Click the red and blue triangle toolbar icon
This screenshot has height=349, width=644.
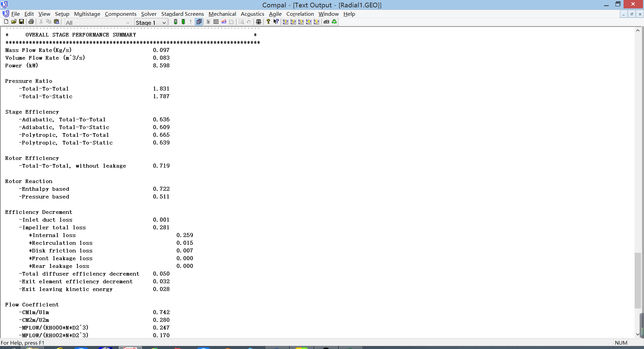click(x=224, y=22)
